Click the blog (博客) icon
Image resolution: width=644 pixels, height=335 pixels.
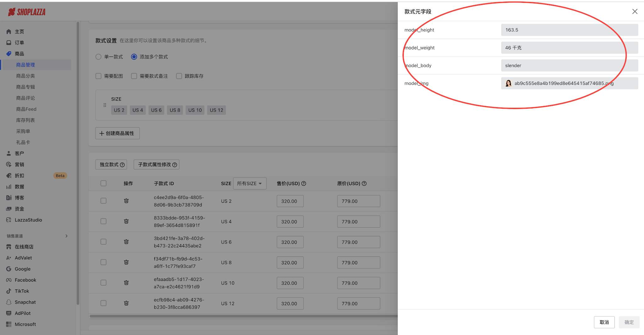(x=9, y=198)
